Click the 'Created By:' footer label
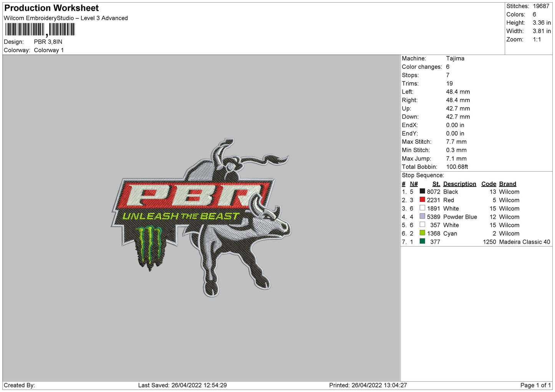This screenshot has width=555, height=392. (19, 385)
